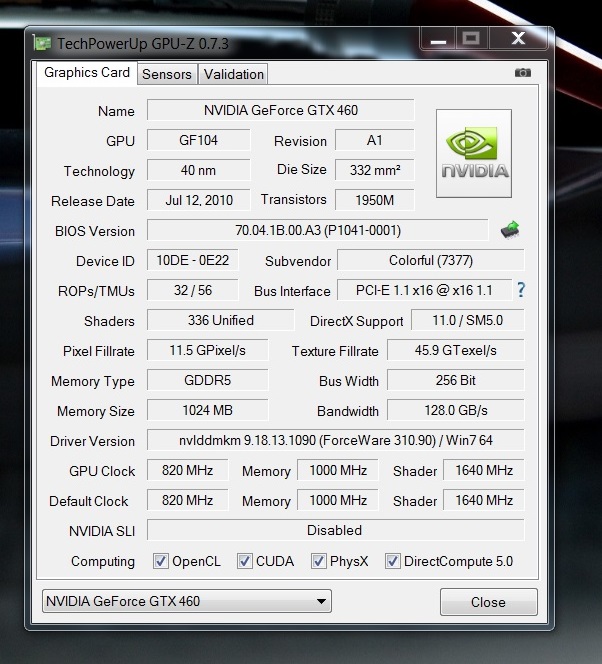Click the Bus Interface field PCI-E 1.1 x16
602x664 pixels.
pos(424,290)
